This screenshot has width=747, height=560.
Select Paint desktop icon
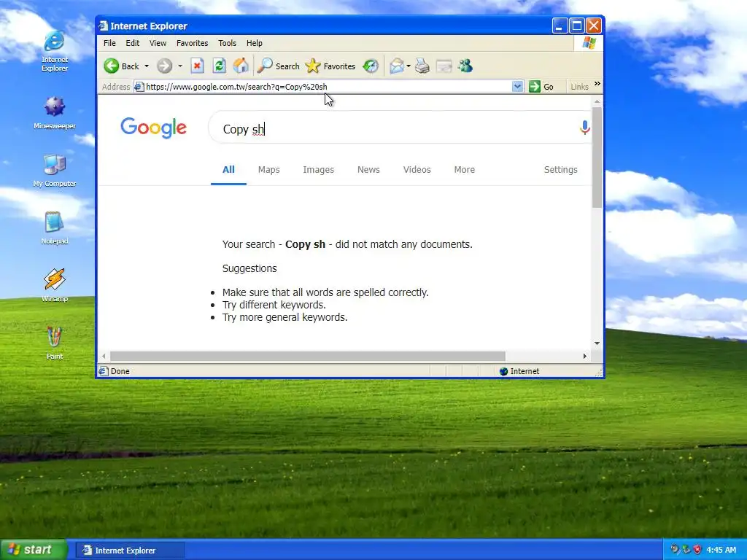click(x=54, y=343)
